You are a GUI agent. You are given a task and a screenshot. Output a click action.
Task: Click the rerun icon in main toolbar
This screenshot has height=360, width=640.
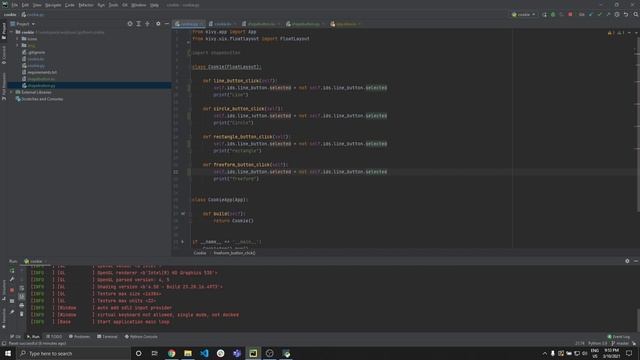pos(545,15)
